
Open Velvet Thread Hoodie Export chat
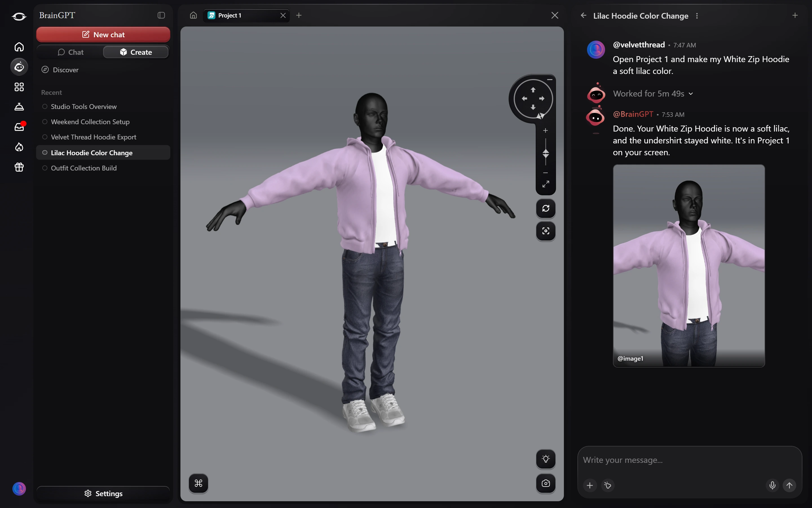click(x=103, y=137)
